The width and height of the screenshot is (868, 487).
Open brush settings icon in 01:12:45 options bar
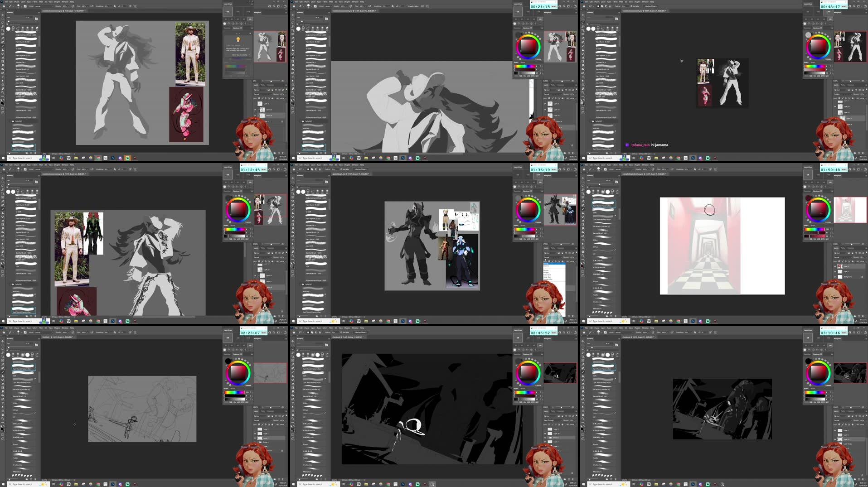click(x=25, y=169)
